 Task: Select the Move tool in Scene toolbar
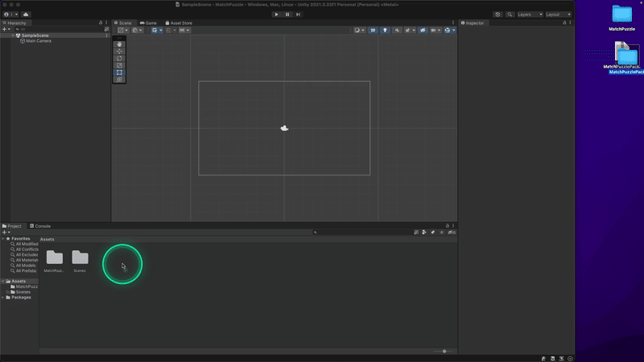click(x=119, y=51)
